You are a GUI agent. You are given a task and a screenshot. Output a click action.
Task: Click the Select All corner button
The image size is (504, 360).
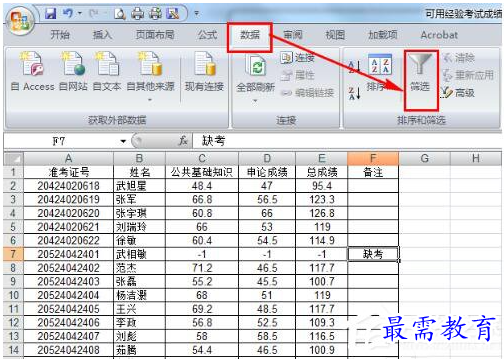(x=13, y=159)
